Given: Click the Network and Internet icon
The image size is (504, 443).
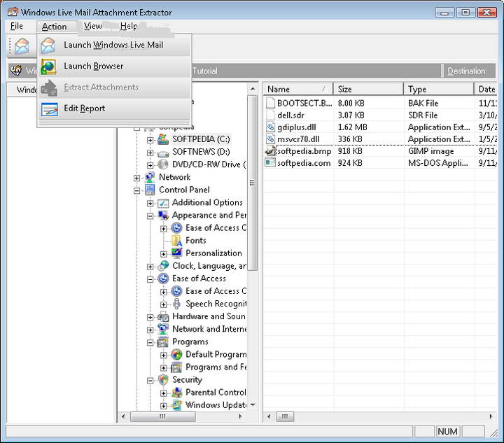Looking at the screenshot, I should [163, 330].
